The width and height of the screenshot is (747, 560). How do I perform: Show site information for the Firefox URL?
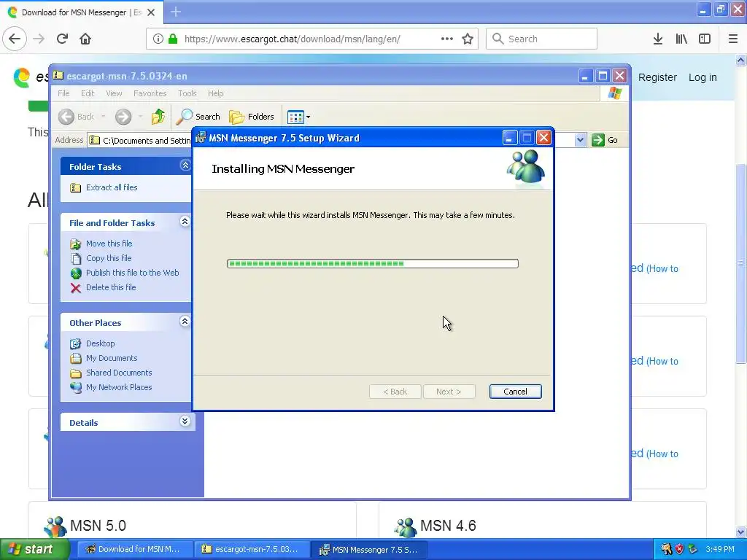click(x=158, y=39)
